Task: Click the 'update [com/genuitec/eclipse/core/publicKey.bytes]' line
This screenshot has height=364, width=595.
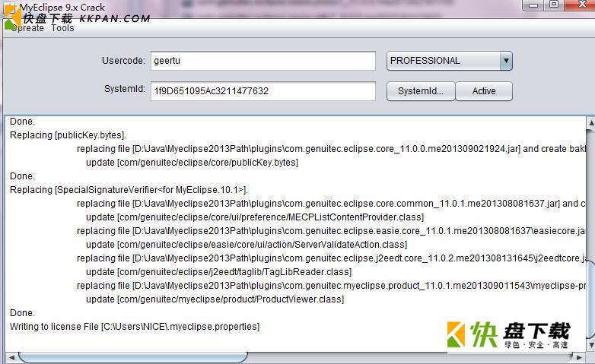Action: tap(192, 163)
